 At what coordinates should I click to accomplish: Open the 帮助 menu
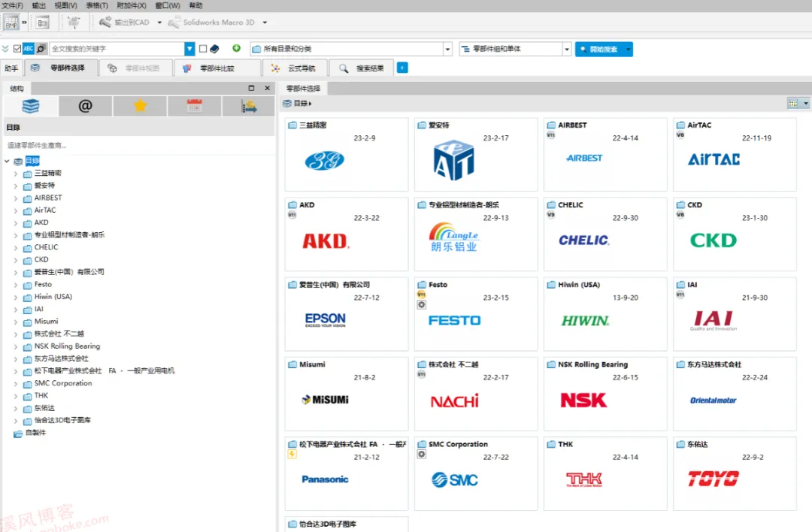tap(195, 6)
